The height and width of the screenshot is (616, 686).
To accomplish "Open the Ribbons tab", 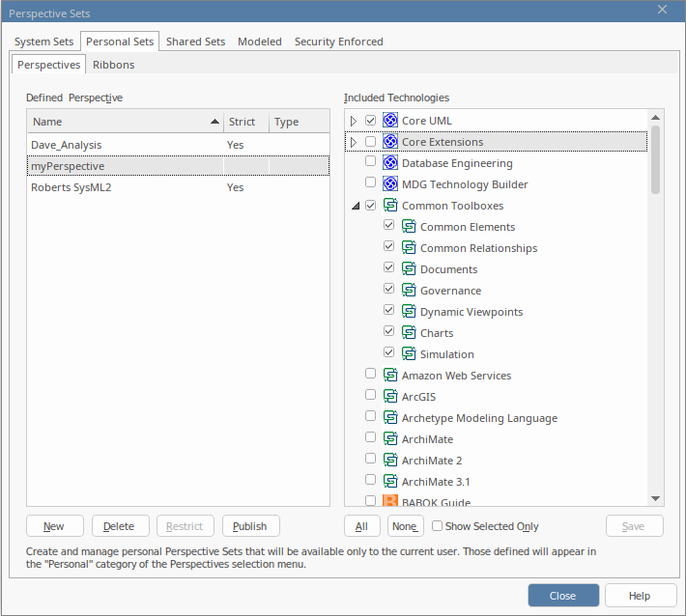I will (113, 65).
